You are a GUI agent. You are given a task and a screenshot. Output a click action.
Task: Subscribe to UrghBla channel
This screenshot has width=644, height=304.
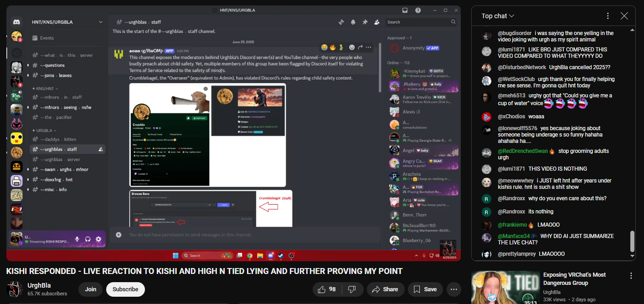click(125, 289)
